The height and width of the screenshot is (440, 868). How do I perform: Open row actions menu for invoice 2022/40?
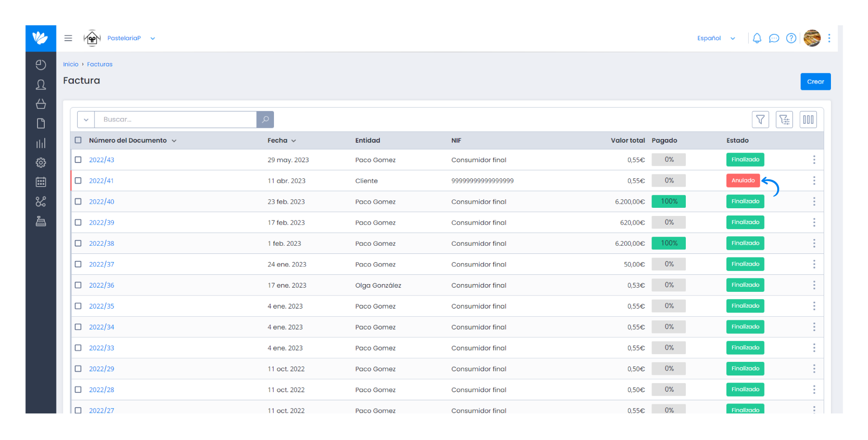[814, 201]
